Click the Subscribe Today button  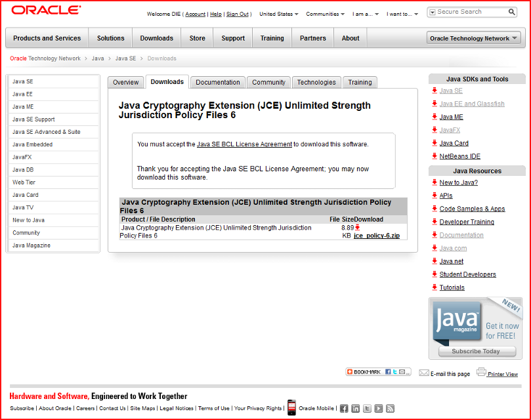477,351
